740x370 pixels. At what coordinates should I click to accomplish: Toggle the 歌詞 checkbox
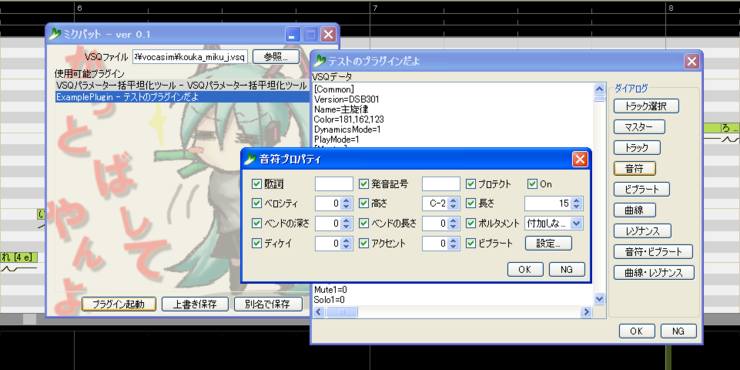[x=256, y=184]
